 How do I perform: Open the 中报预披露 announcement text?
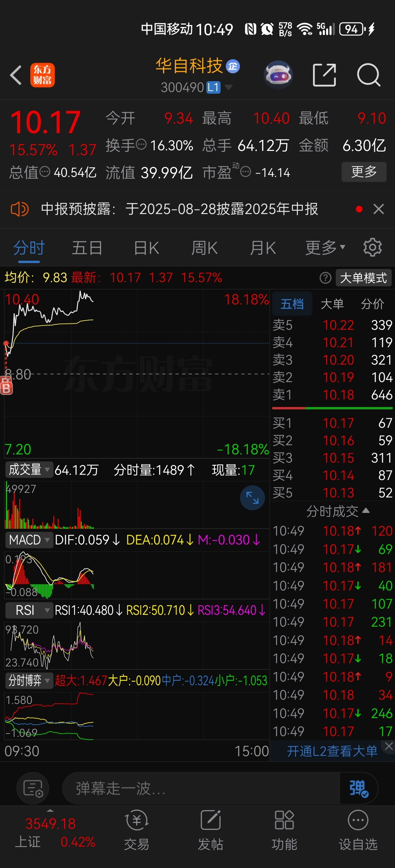click(x=179, y=209)
